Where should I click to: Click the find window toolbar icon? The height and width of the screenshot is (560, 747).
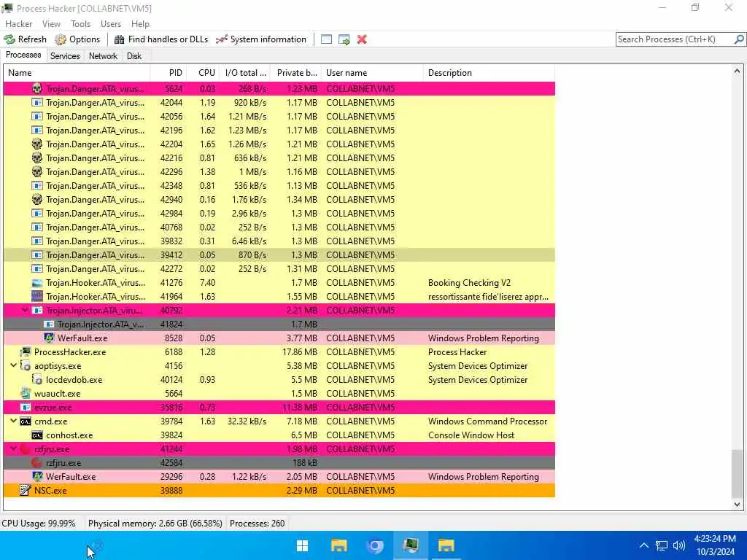[326, 39]
